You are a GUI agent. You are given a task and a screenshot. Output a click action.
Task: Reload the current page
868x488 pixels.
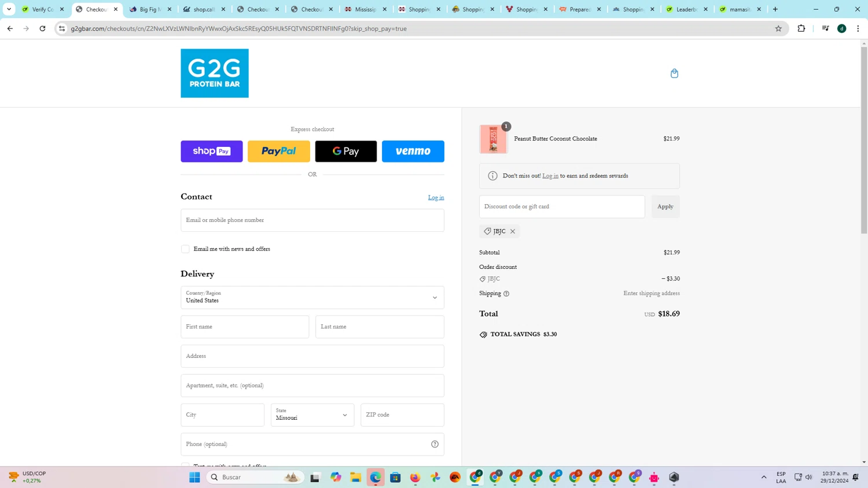click(42, 28)
